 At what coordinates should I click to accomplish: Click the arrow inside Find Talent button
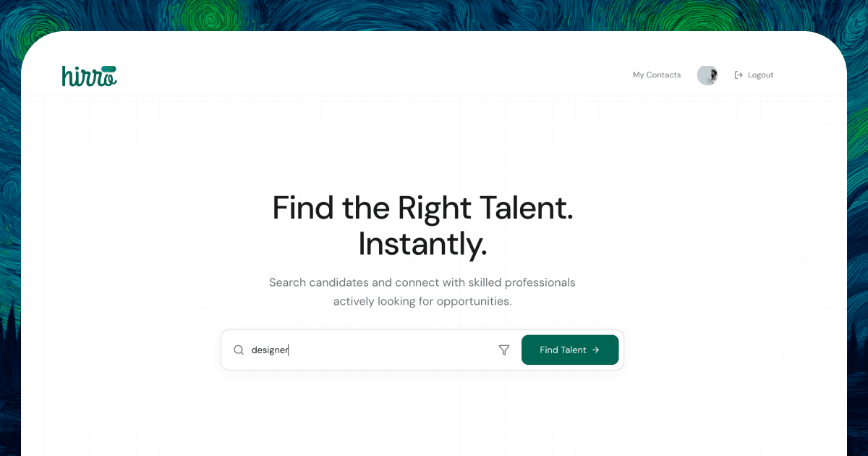pyautogui.click(x=596, y=350)
